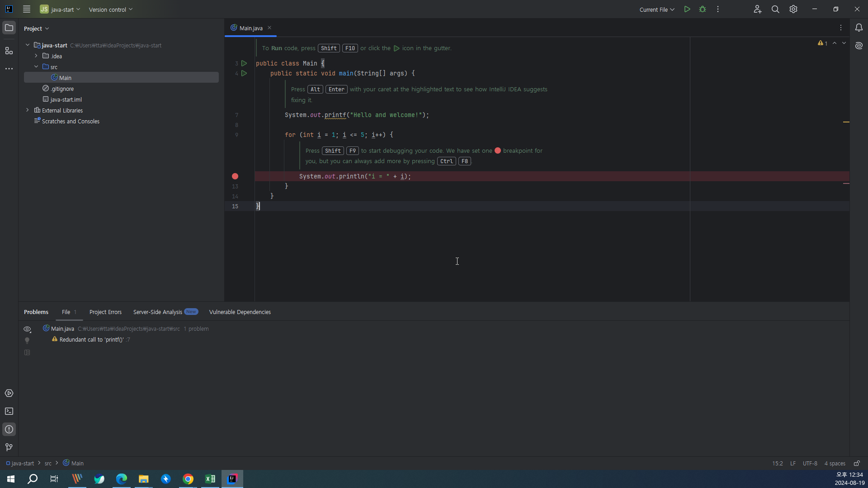Click the Run button in top toolbar
Viewport: 868px width, 488px height.
687,9
